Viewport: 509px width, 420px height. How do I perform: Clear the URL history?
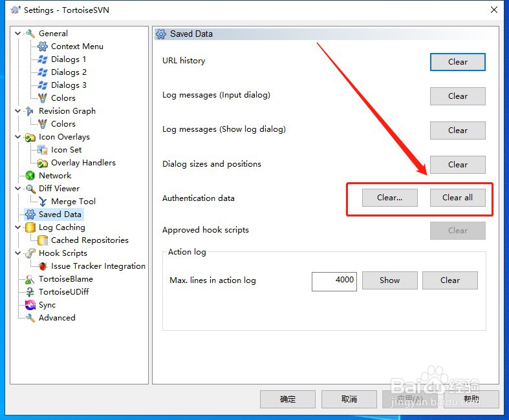[458, 62]
